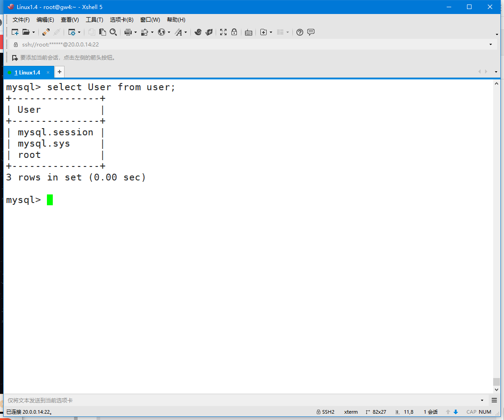Open the 帮助(H) menu
The image size is (504, 420).
click(x=176, y=19)
